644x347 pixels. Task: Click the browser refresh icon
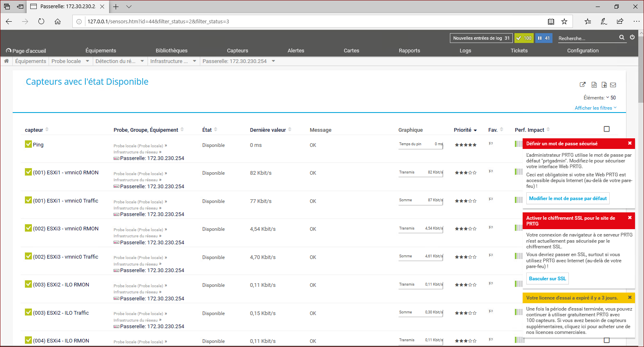41,21
